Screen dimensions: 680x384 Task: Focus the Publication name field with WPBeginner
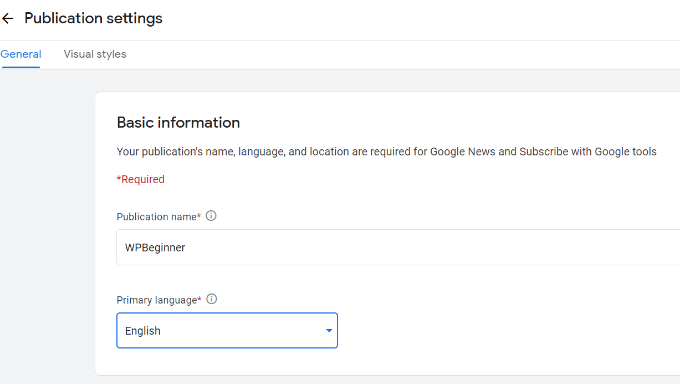(x=398, y=247)
